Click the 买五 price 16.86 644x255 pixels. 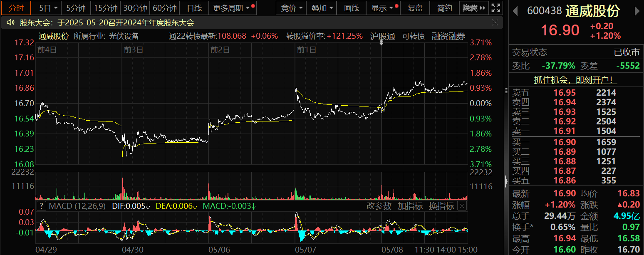[565, 181]
